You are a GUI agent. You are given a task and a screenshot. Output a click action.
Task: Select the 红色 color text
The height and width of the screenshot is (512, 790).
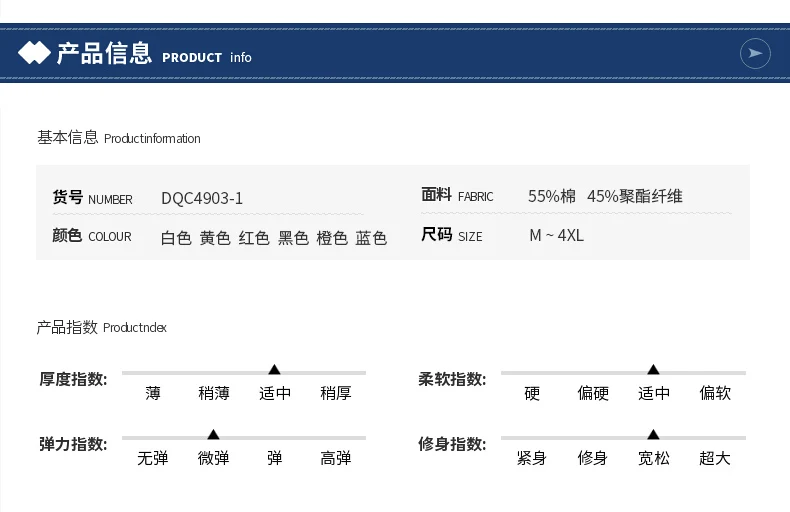pyautogui.click(x=254, y=238)
